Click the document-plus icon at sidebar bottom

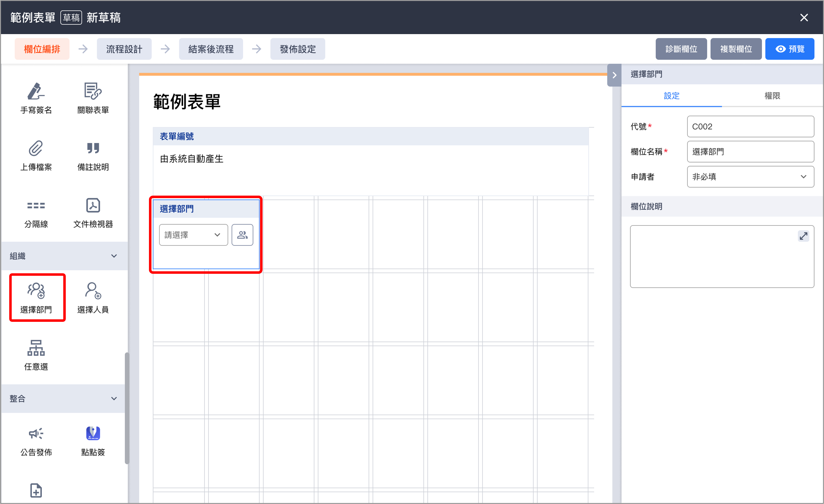click(36, 490)
